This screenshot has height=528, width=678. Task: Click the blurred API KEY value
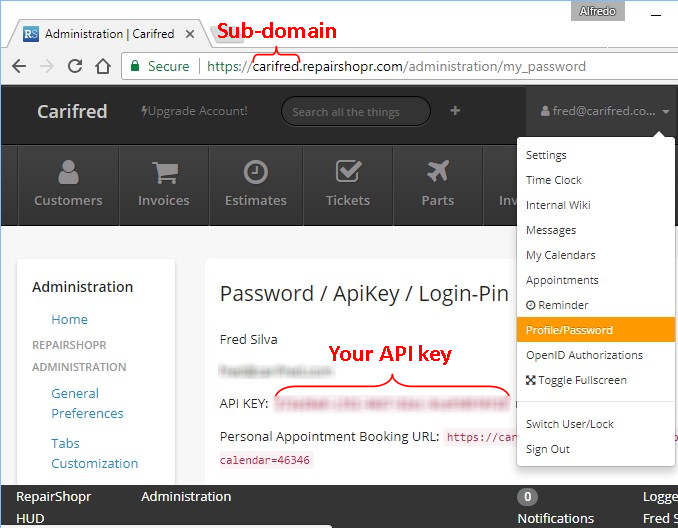pos(392,404)
